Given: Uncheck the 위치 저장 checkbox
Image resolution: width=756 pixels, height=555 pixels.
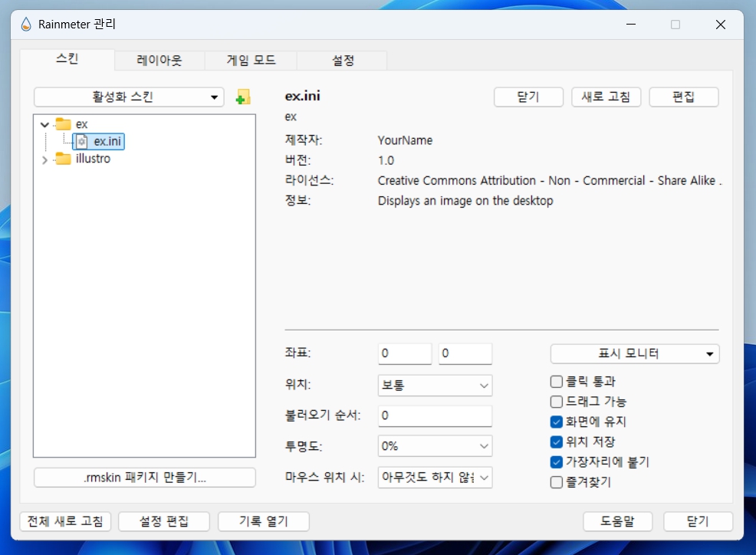Looking at the screenshot, I should point(557,442).
